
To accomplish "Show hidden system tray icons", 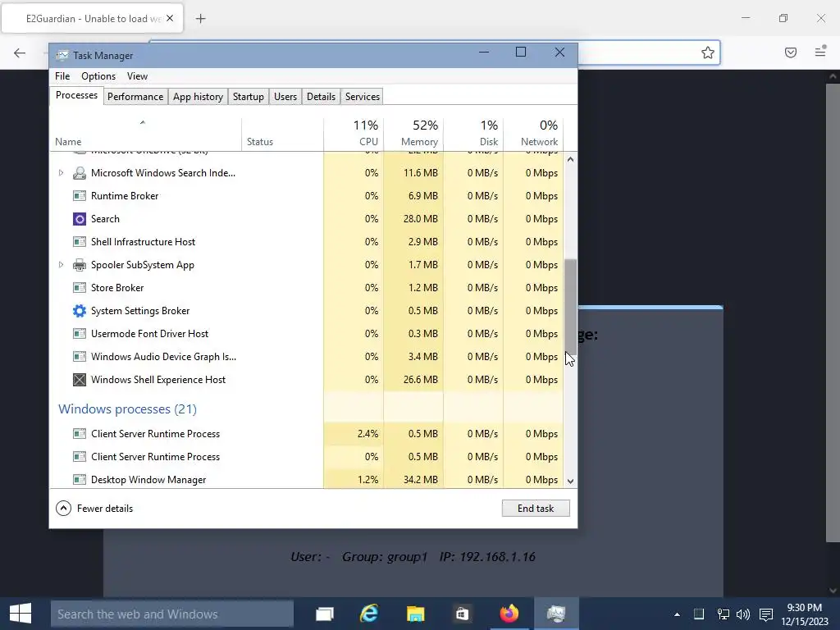I will pos(677,614).
